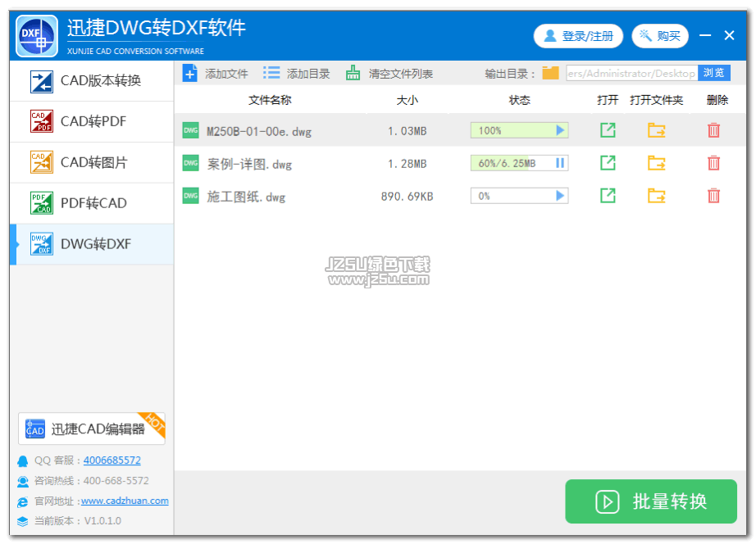Click the DXF application logo

[37, 36]
